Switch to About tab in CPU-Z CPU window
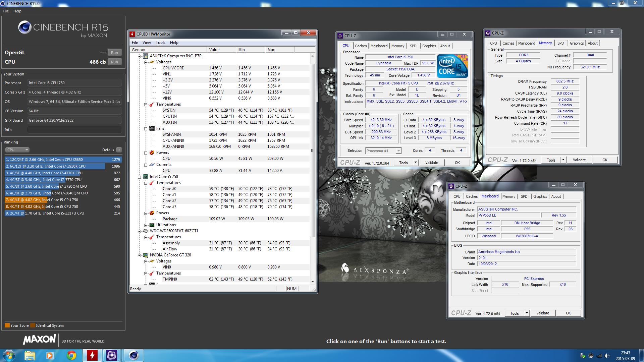The height and width of the screenshot is (362, 644). (x=445, y=46)
